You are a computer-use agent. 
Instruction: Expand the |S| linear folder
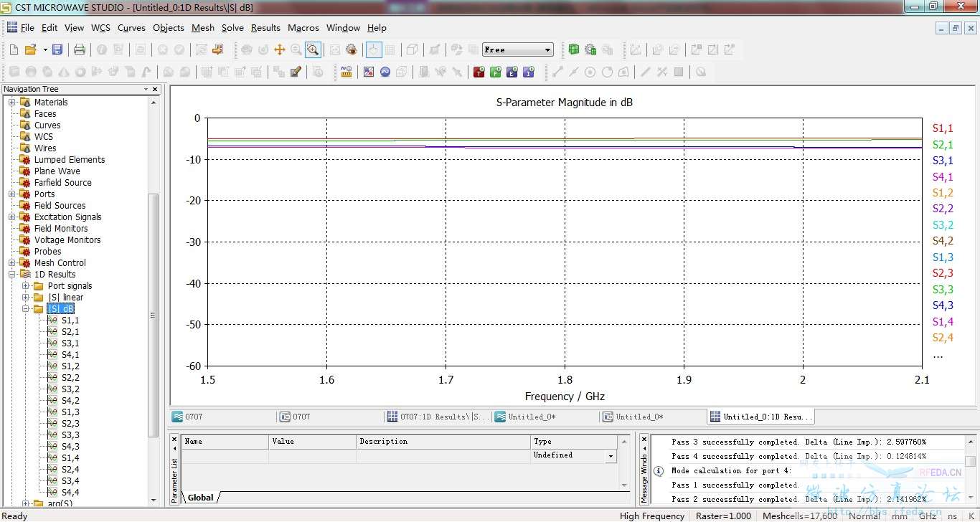pyautogui.click(x=26, y=298)
